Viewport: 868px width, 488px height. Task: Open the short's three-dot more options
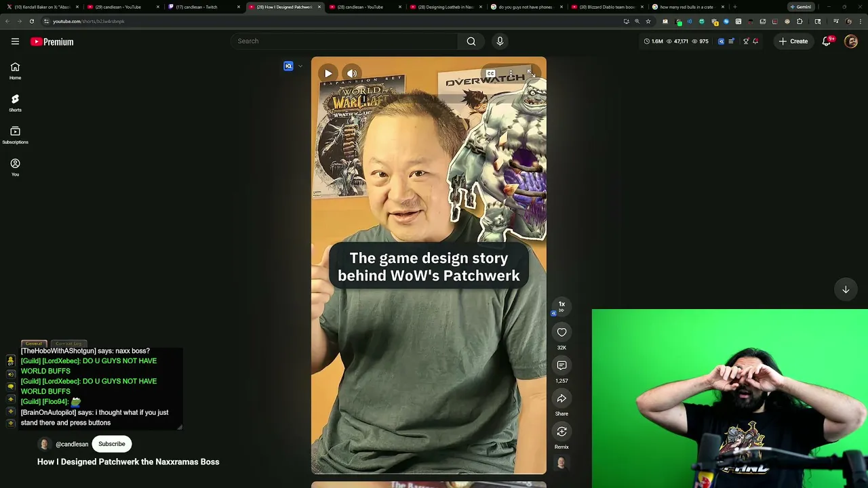511,73
